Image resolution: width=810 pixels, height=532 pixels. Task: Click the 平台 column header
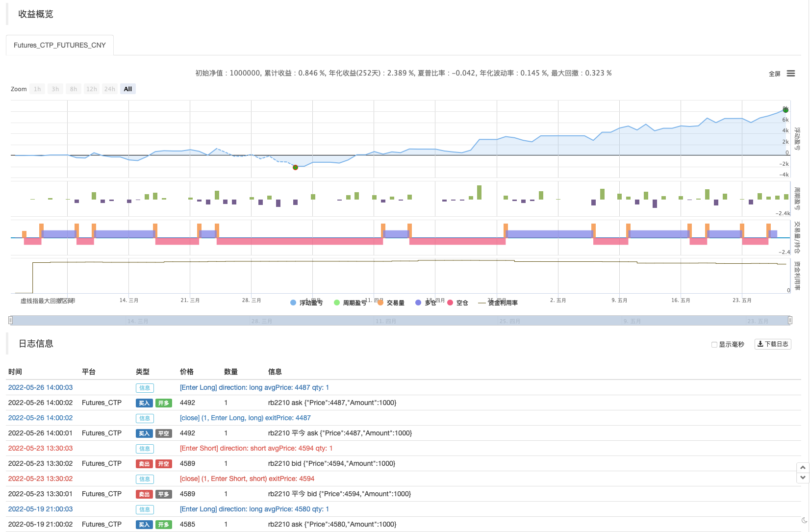[x=89, y=372]
